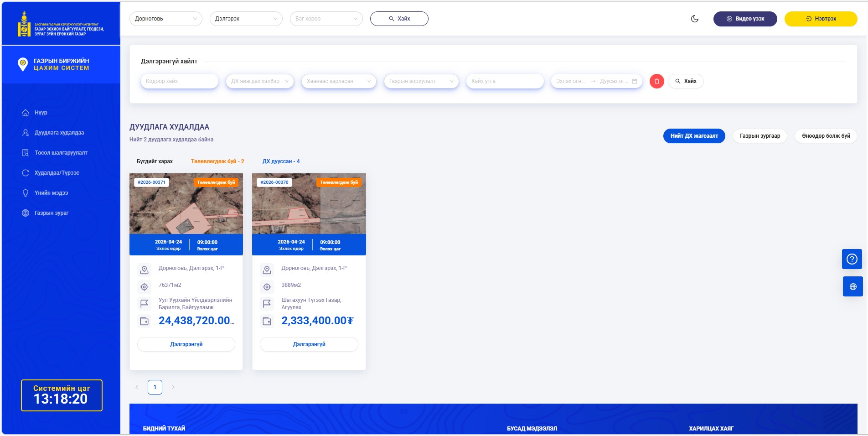Switch to ДХ дууссан - 4 tab
The width and height of the screenshot is (868, 436).
coord(281,161)
